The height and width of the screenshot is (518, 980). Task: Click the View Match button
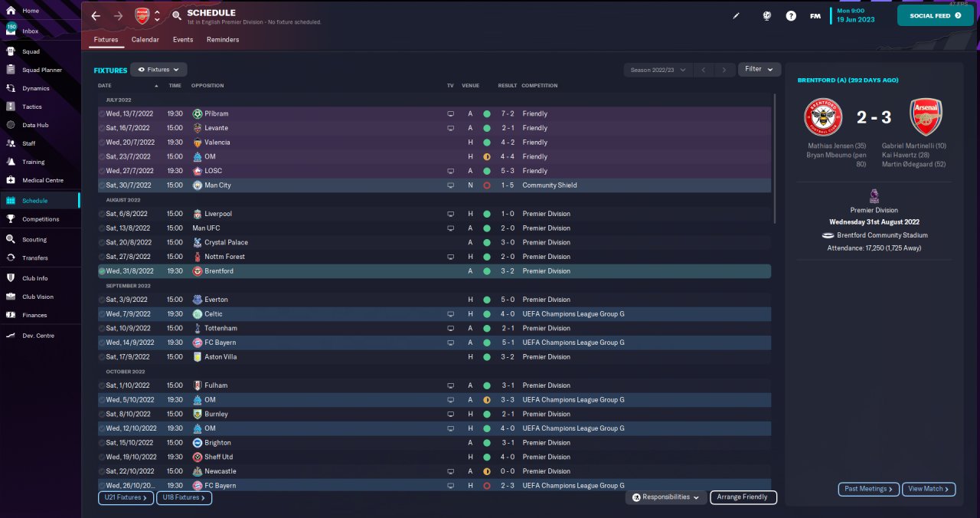click(x=929, y=489)
